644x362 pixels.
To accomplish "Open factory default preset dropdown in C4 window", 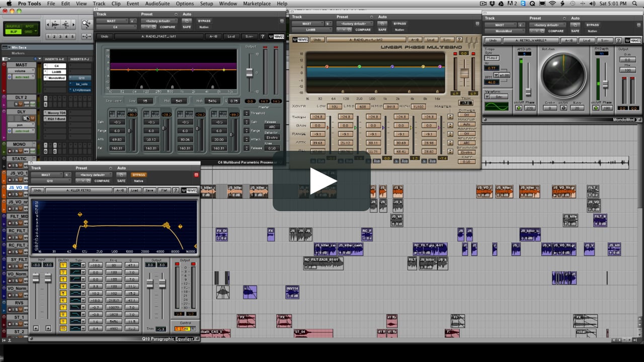I will (159, 21).
